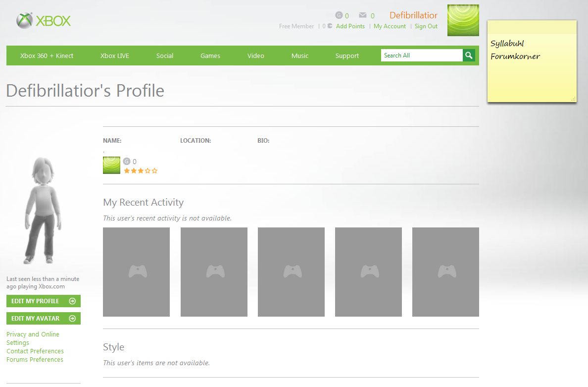
Task: Open the My Account link
Action: 390,26
